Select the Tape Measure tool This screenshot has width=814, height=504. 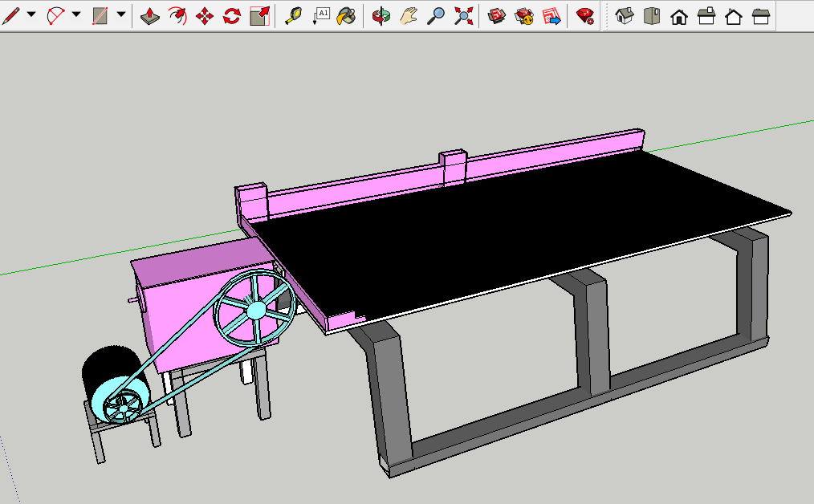point(294,15)
